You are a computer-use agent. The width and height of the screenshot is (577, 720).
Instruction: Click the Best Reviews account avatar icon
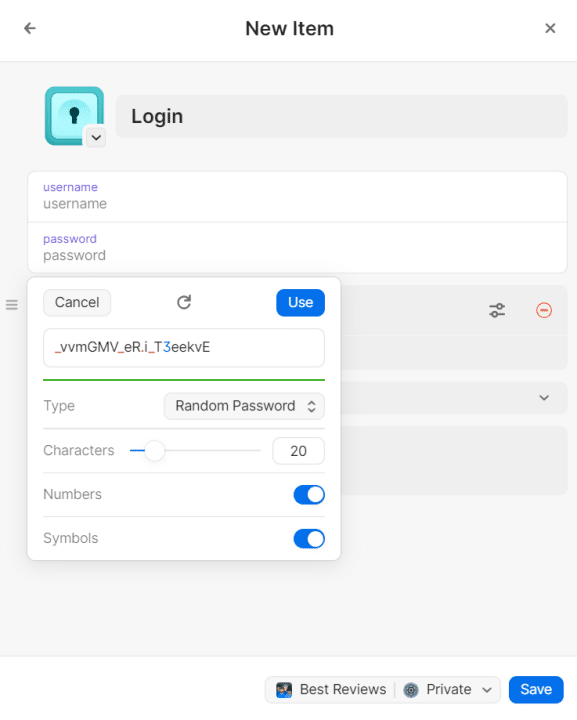(284, 690)
